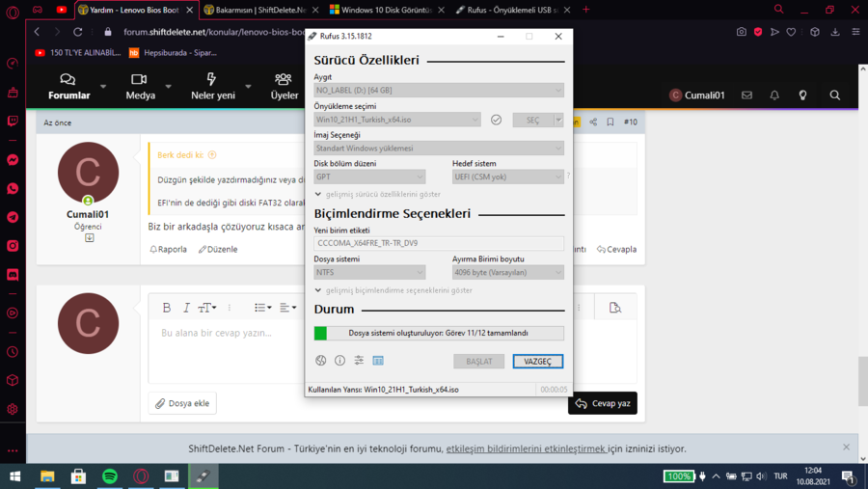This screenshot has width=868, height=489.
Task: Click the VAZGEÇ cancel button in Rufus
Action: point(537,361)
